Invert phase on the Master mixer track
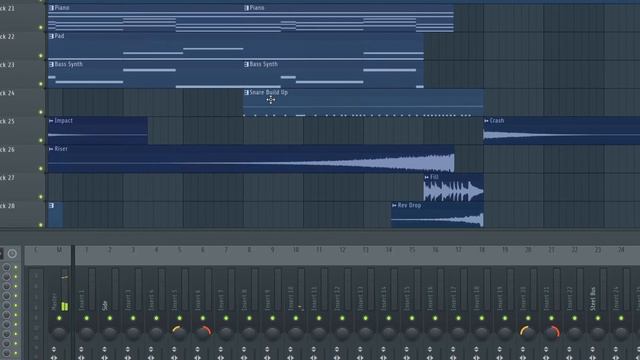The width and height of the screenshot is (640, 360). pos(53,349)
